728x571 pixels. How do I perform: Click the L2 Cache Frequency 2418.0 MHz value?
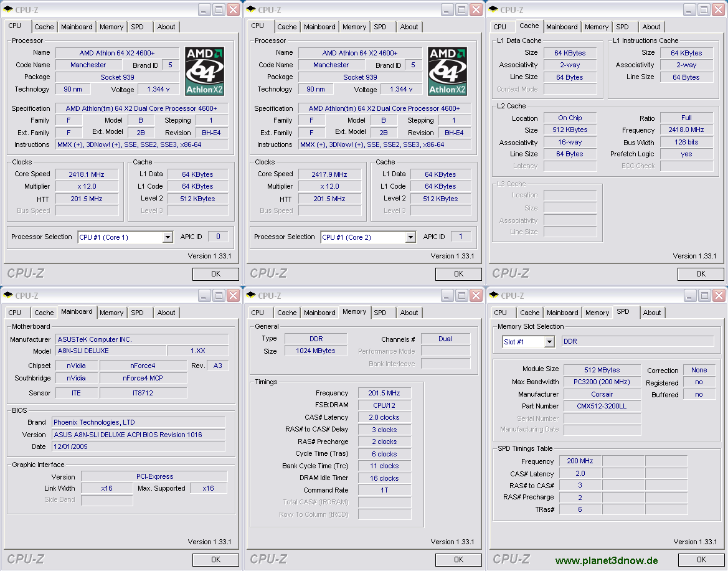click(x=686, y=130)
